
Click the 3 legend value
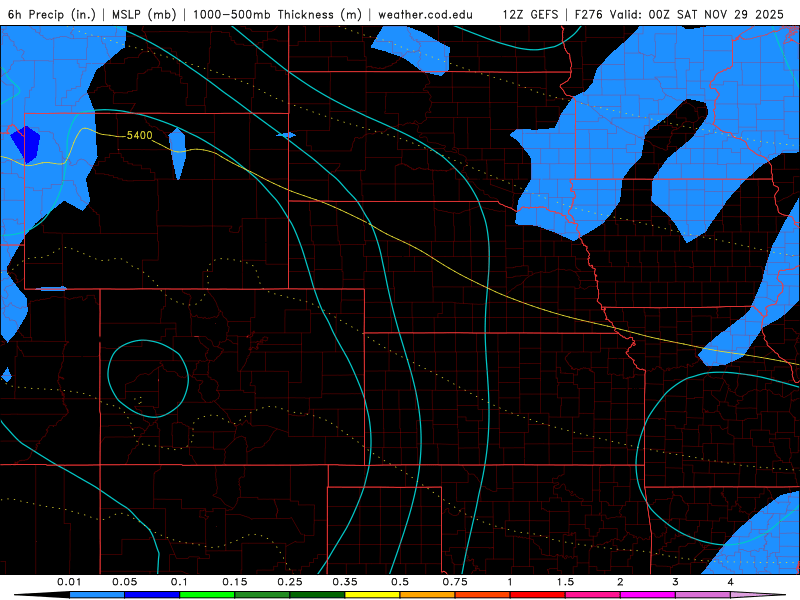[676, 582]
